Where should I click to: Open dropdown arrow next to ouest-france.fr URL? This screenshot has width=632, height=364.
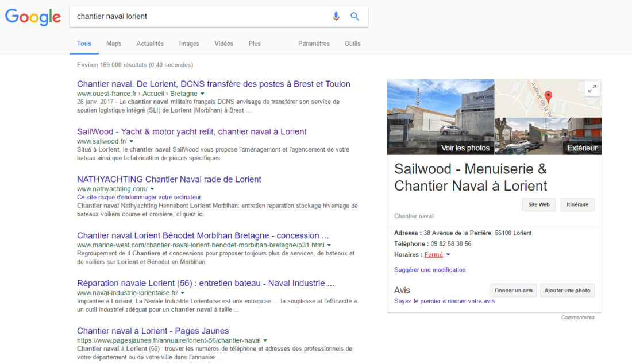[x=202, y=94]
